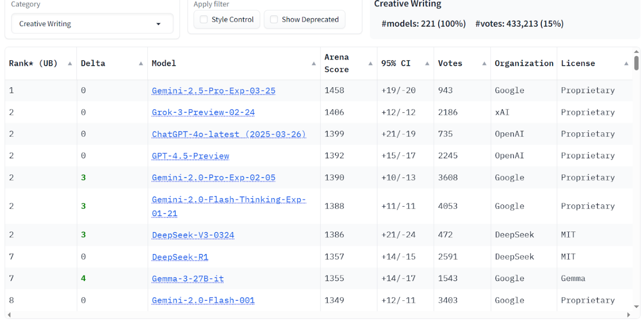Select Arena Score value 1399
The width and height of the screenshot is (644, 327).
pyautogui.click(x=334, y=134)
